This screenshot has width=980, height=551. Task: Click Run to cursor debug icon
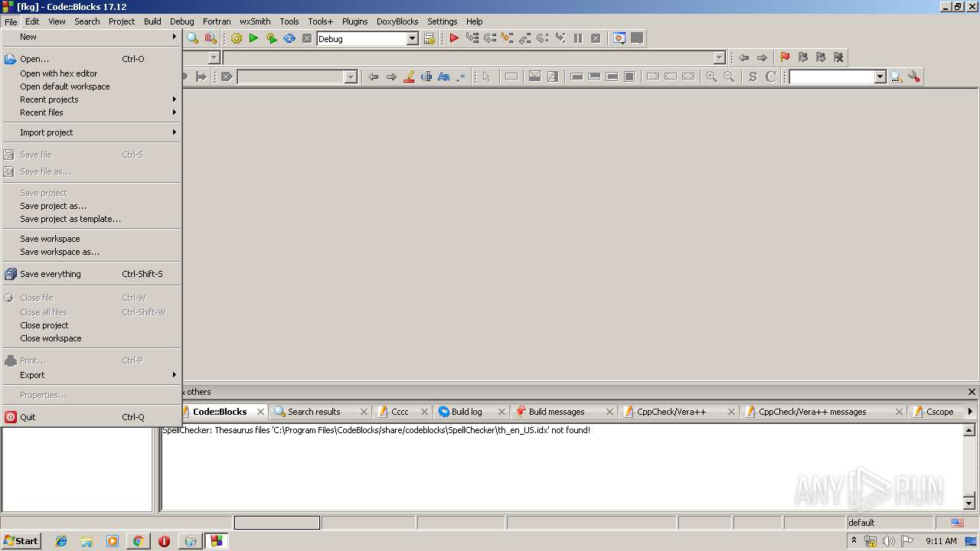coord(472,38)
